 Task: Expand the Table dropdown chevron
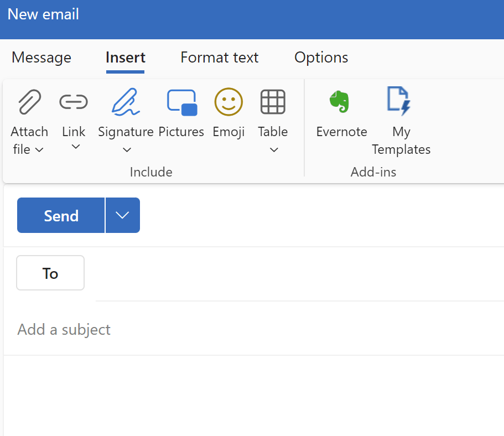coord(274,150)
